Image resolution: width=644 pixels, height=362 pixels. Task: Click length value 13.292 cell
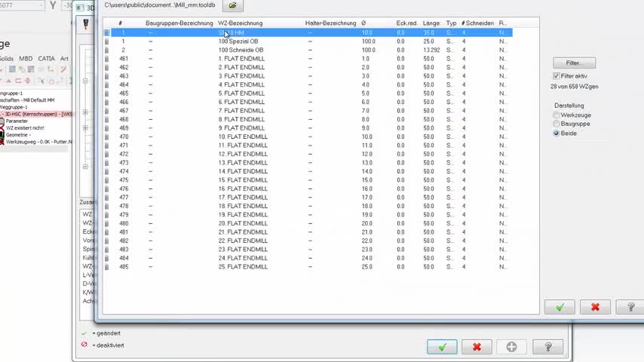(431, 50)
